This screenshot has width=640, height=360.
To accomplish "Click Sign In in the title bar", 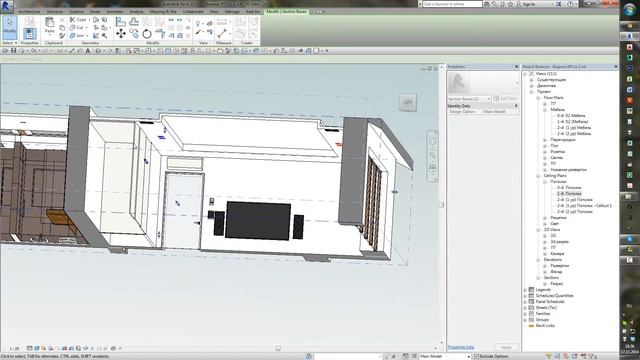I will tap(525, 4).
